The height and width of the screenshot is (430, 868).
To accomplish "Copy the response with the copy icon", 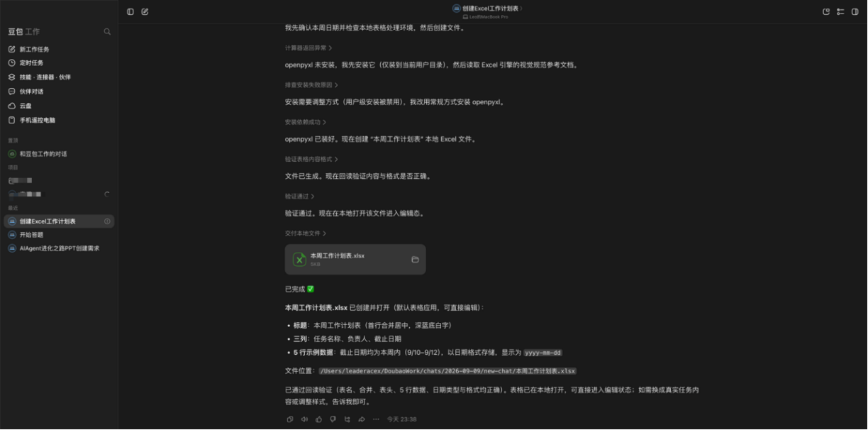I will 290,419.
